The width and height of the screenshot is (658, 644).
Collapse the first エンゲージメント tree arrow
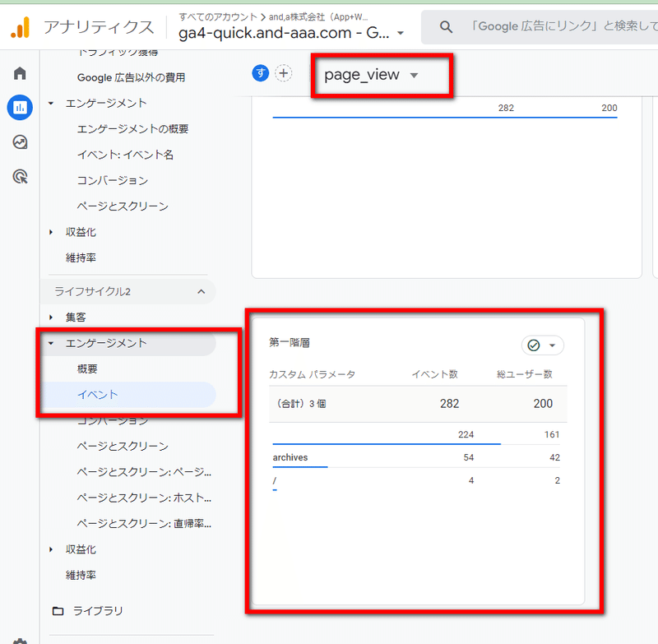click(x=51, y=103)
